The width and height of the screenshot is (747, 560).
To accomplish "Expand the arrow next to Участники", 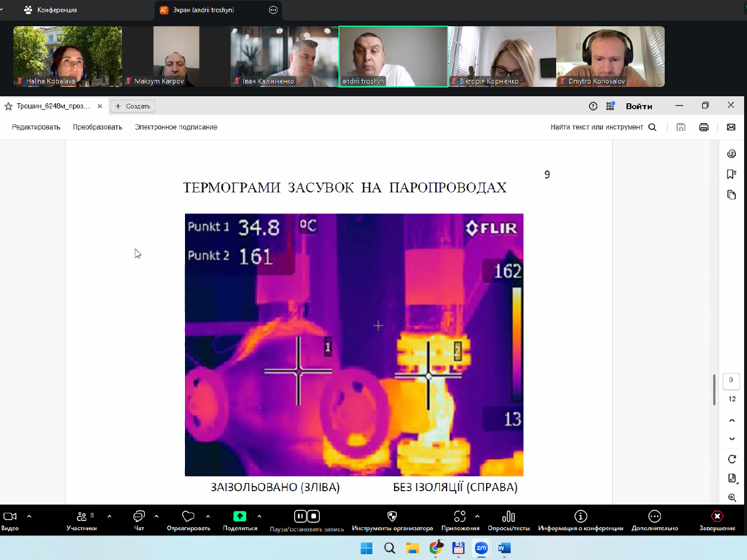I will coord(109,516).
